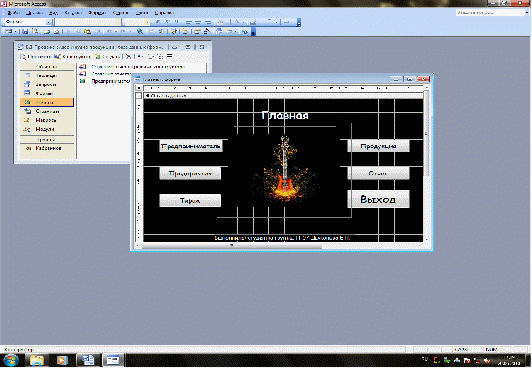The height and width of the screenshot is (368, 532).
Task: Click the Продукция button on the form
Action: point(378,146)
